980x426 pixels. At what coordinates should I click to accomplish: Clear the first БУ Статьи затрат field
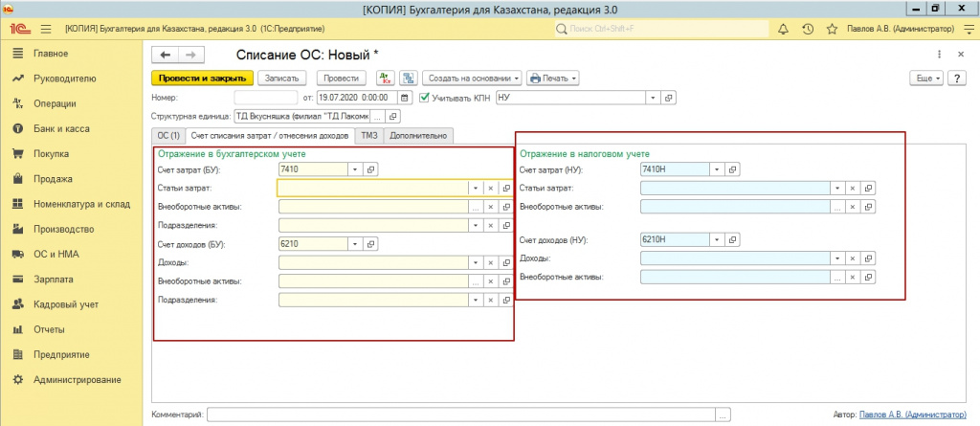tap(491, 189)
